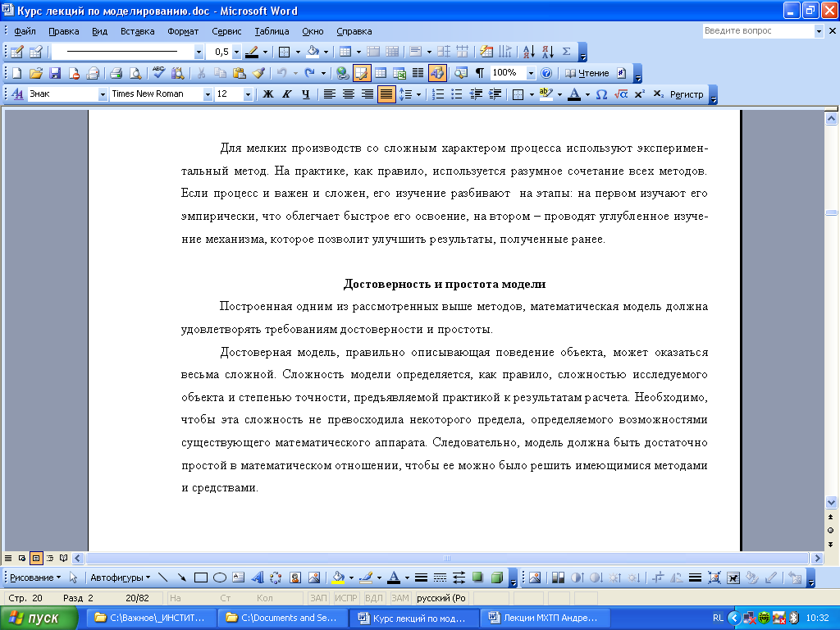Viewport: 840px width, 630px height.
Task: Align text to the left
Action: pyautogui.click(x=330, y=94)
